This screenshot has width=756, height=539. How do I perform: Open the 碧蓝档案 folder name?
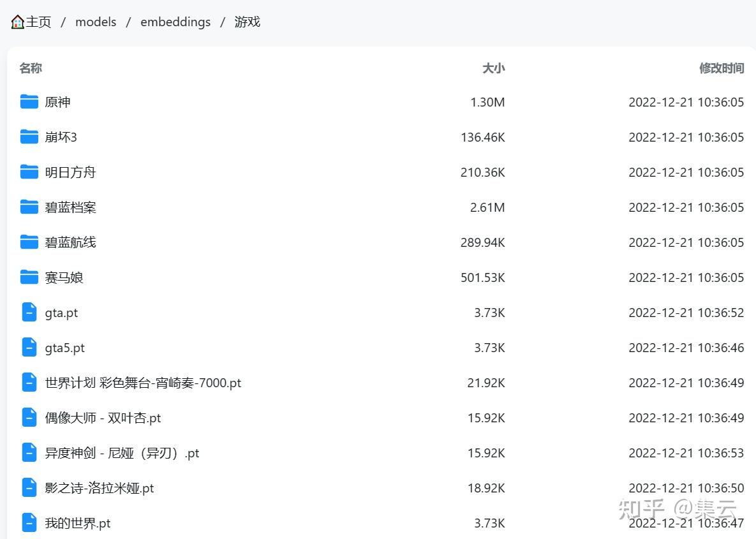click(x=70, y=207)
